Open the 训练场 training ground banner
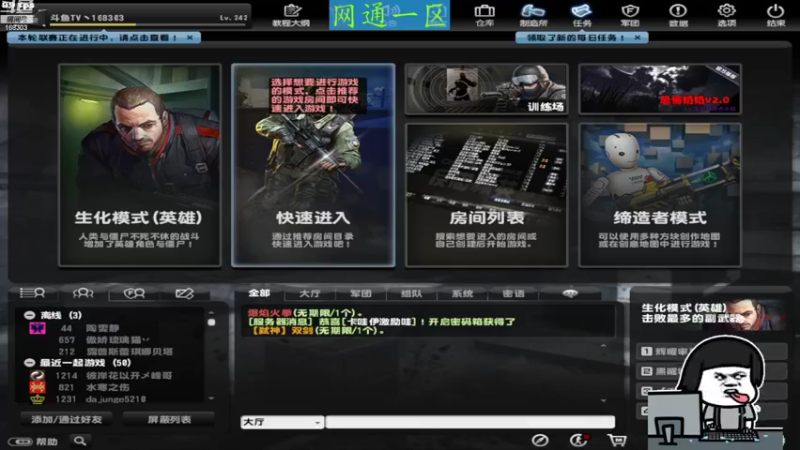Viewport: 800px width, 450px height. (x=486, y=89)
